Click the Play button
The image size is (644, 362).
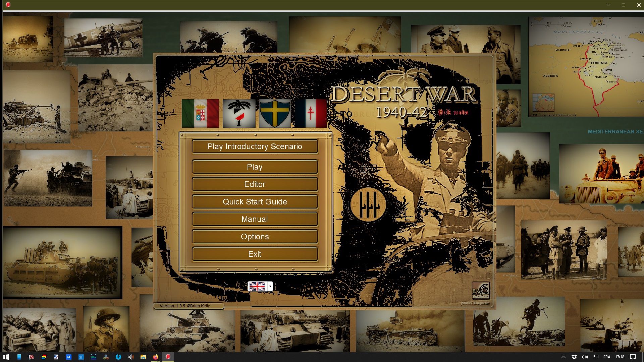(x=255, y=167)
